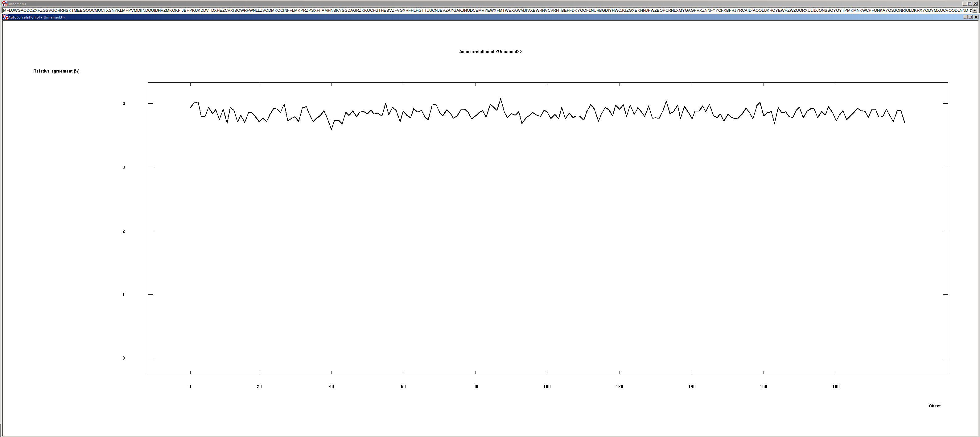This screenshot has width=980, height=437.
Task: Click the 'Relative agreement [%]' axis label
Action: (56, 71)
